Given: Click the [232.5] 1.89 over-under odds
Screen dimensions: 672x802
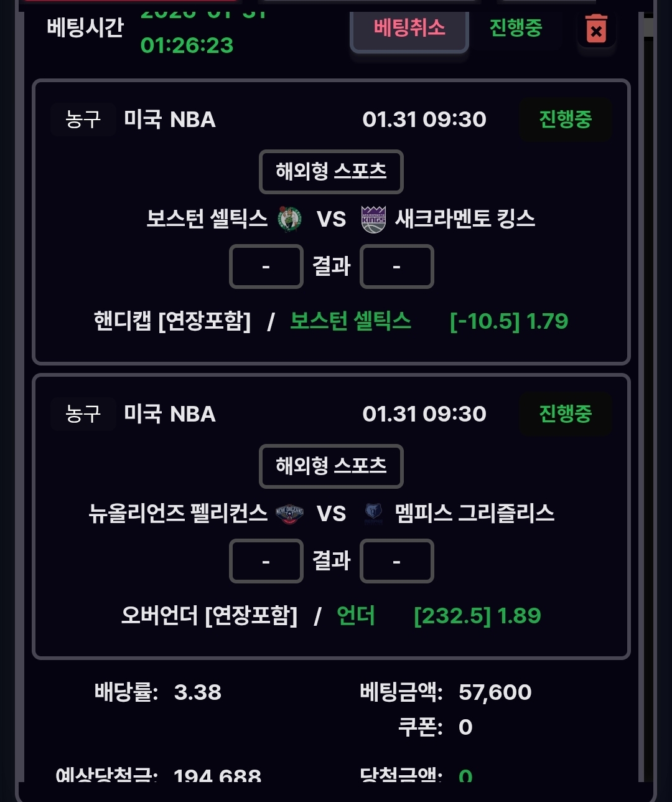Looking at the screenshot, I should (477, 616).
